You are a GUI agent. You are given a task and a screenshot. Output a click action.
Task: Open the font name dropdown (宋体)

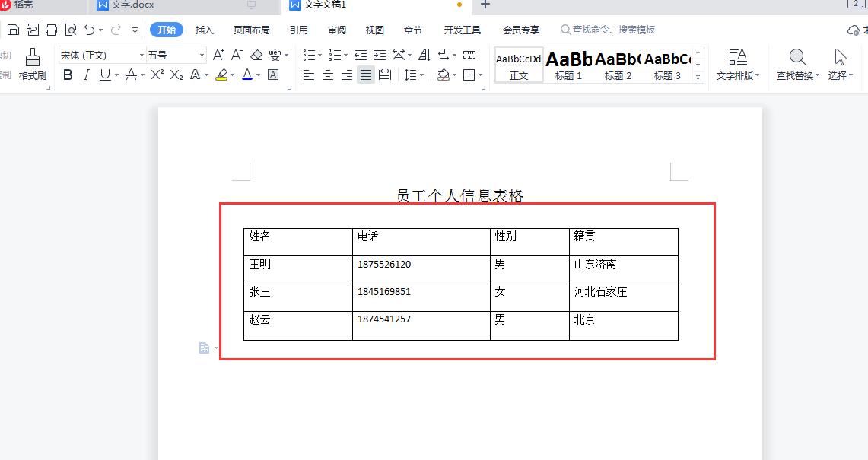click(141, 55)
